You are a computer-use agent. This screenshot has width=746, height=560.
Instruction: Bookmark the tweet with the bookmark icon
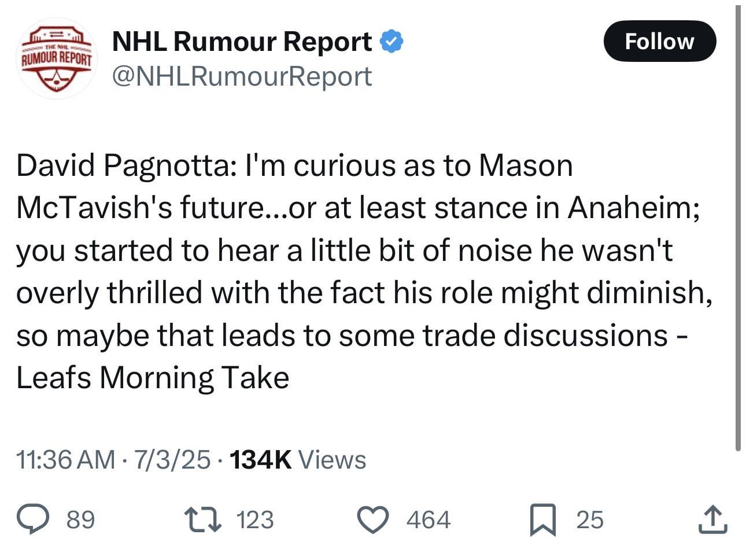(x=543, y=518)
